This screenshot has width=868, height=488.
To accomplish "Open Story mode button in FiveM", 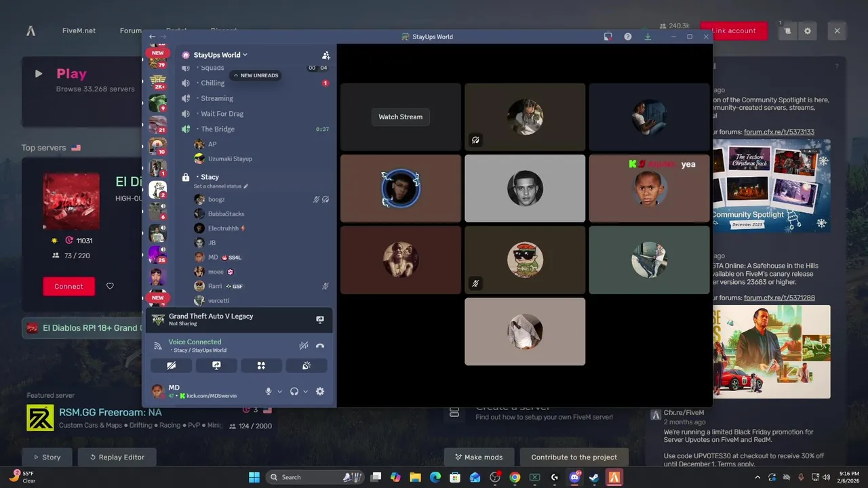I will click(46, 457).
